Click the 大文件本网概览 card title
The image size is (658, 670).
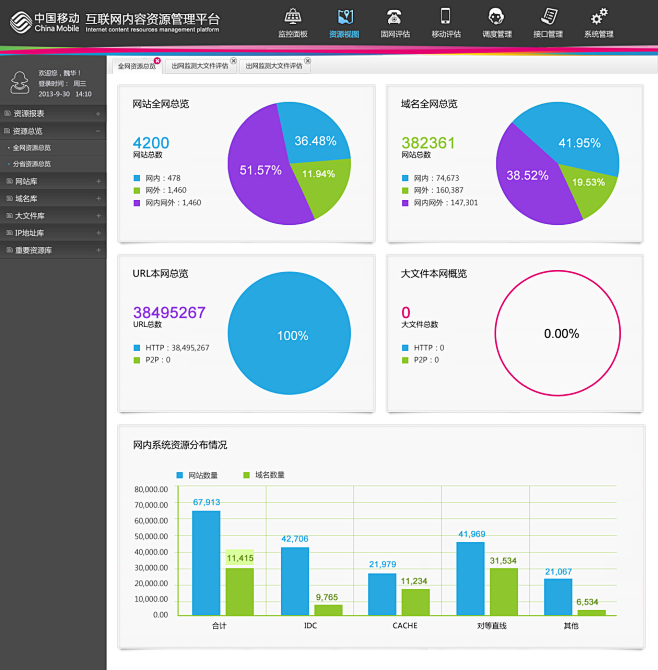point(434,273)
